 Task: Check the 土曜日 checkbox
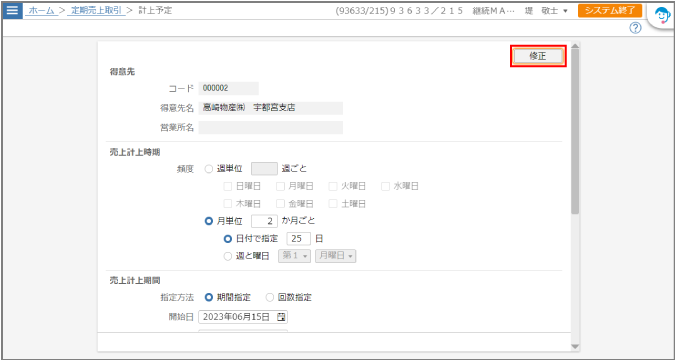333,204
